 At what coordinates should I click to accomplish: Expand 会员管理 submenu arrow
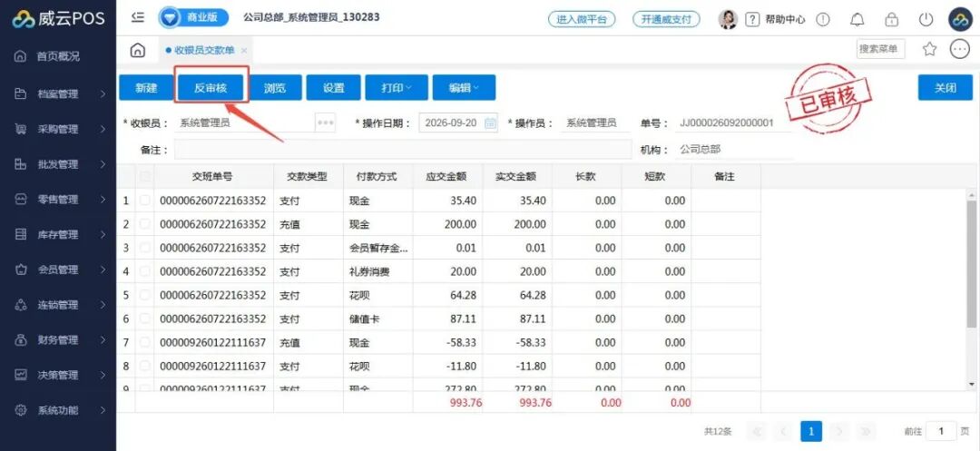pyautogui.click(x=103, y=270)
